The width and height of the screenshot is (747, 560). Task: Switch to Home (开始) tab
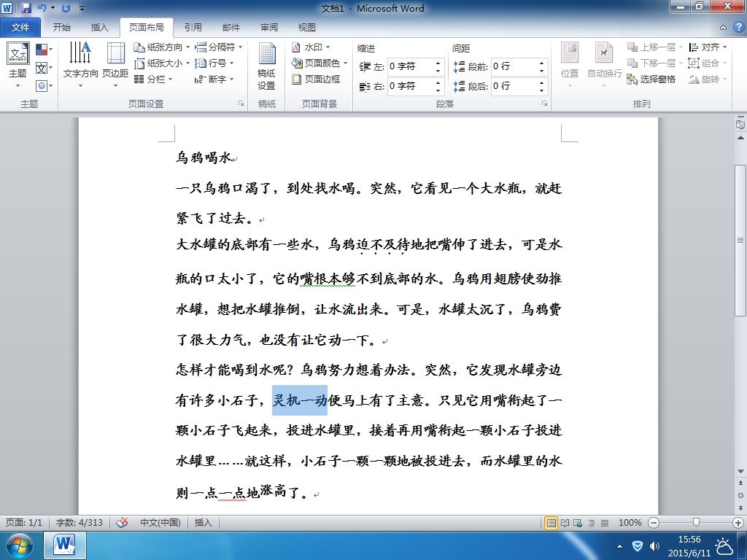(61, 28)
